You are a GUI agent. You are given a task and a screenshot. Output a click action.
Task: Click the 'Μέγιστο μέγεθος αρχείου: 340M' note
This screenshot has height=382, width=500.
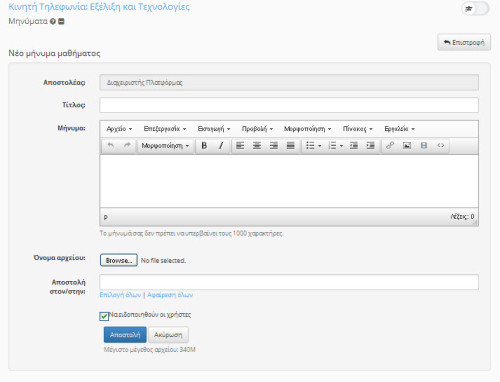(x=150, y=350)
